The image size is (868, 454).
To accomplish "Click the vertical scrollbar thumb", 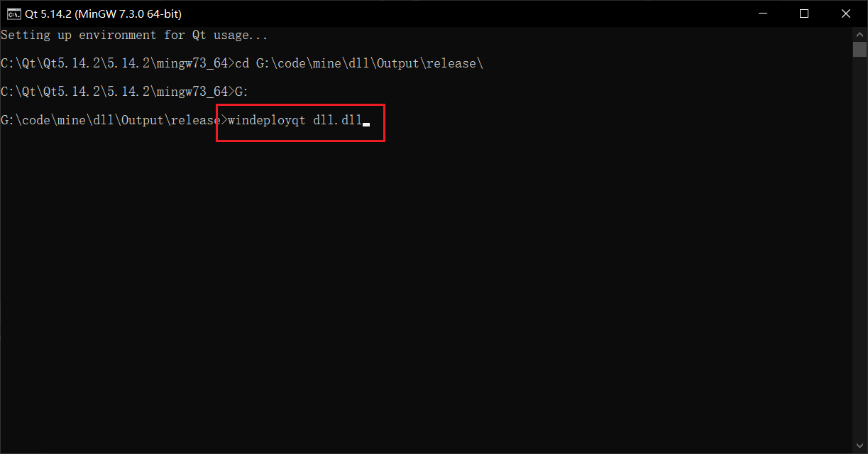I will coord(860,49).
